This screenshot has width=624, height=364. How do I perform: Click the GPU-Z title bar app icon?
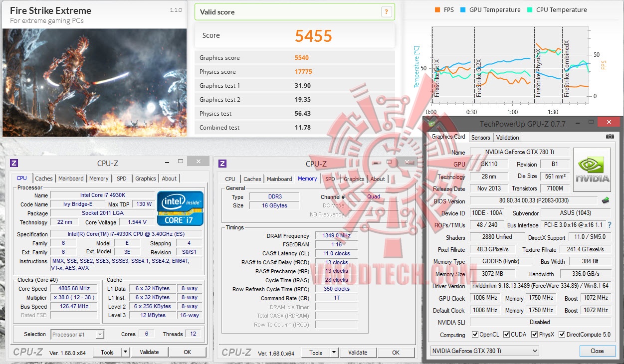coord(432,124)
